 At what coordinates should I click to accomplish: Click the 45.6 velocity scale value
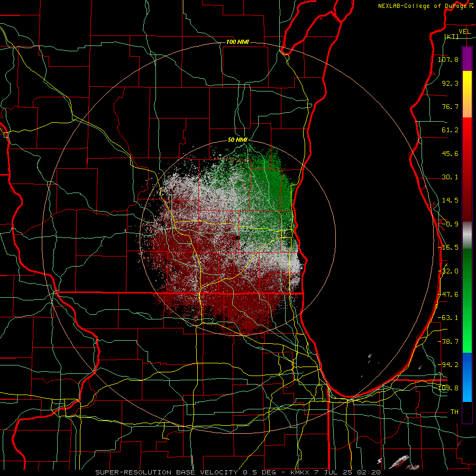450,153
